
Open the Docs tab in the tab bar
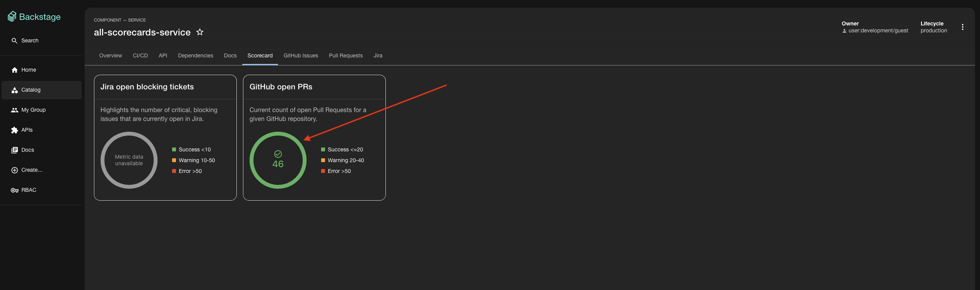coord(230,55)
